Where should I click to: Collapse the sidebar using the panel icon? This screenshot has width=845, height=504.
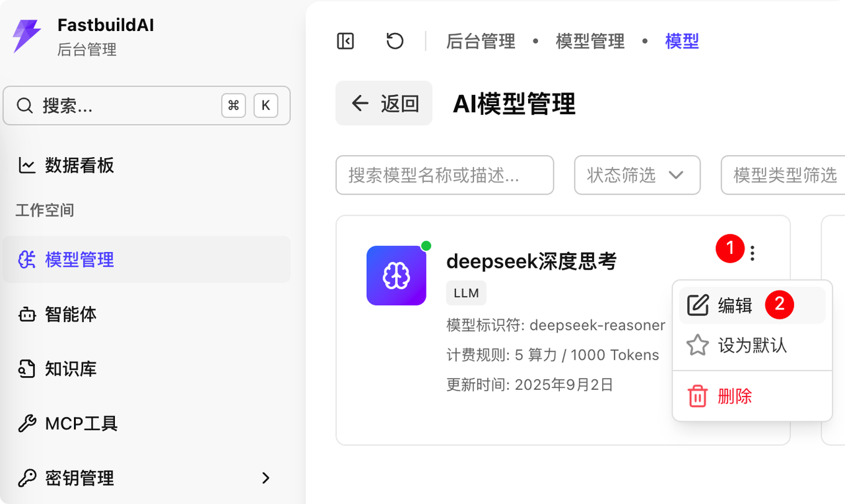coord(345,40)
